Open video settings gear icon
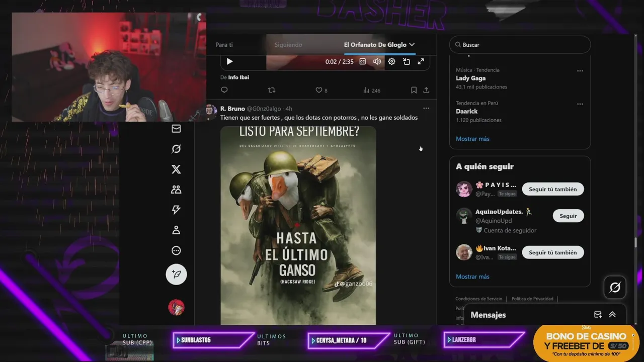 click(391, 61)
